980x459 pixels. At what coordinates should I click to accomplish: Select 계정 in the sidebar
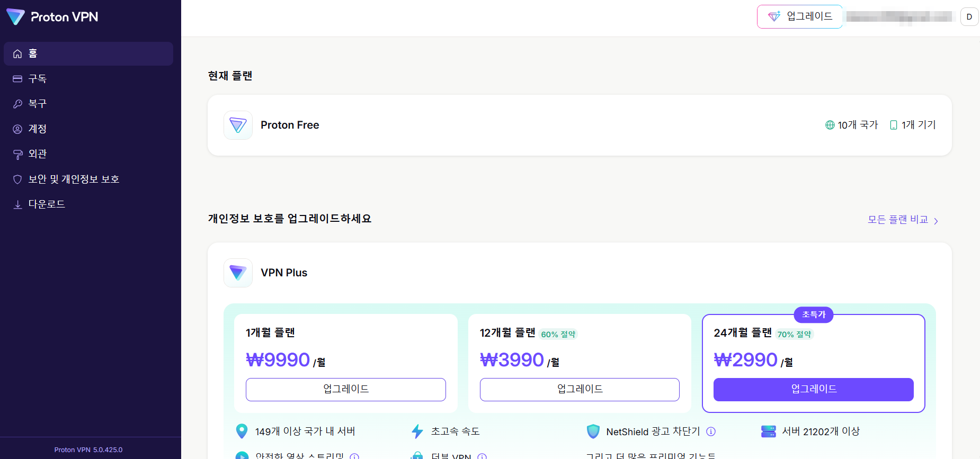point(88,129)
